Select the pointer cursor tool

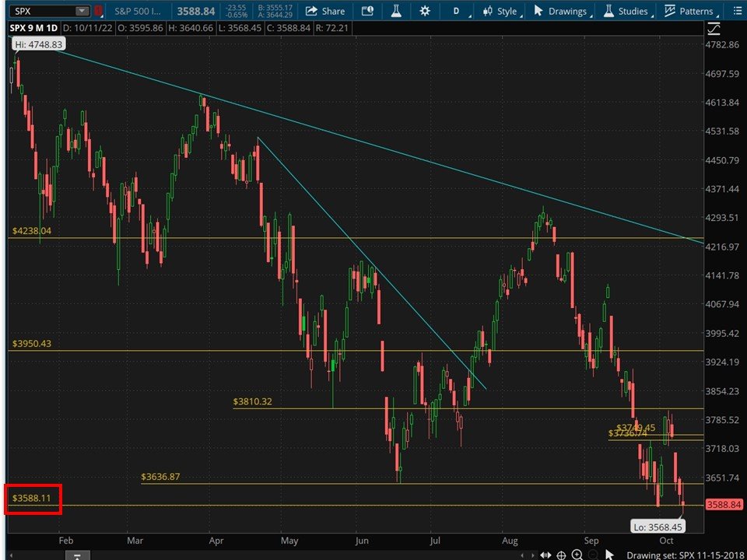coord(609,555)
